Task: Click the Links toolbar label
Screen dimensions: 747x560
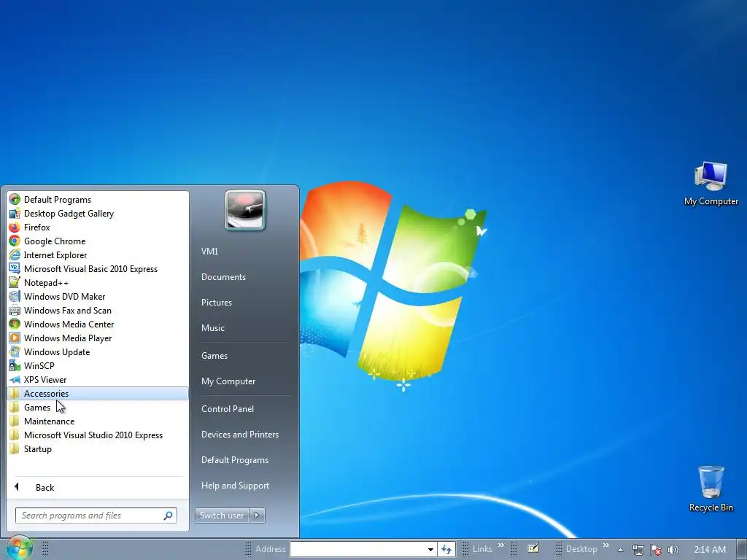Action: [482, 549]
